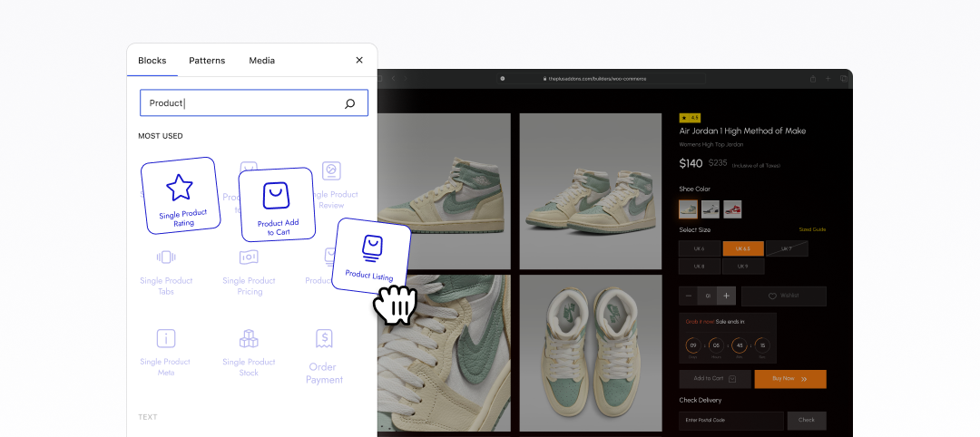Select the Single Product Rating block
The image size is (980, 437).
pos(181,196)
